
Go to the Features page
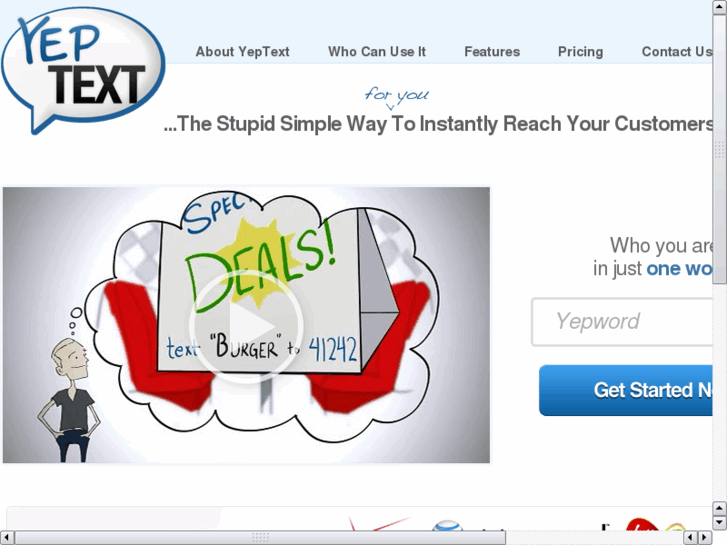[492, 51]
